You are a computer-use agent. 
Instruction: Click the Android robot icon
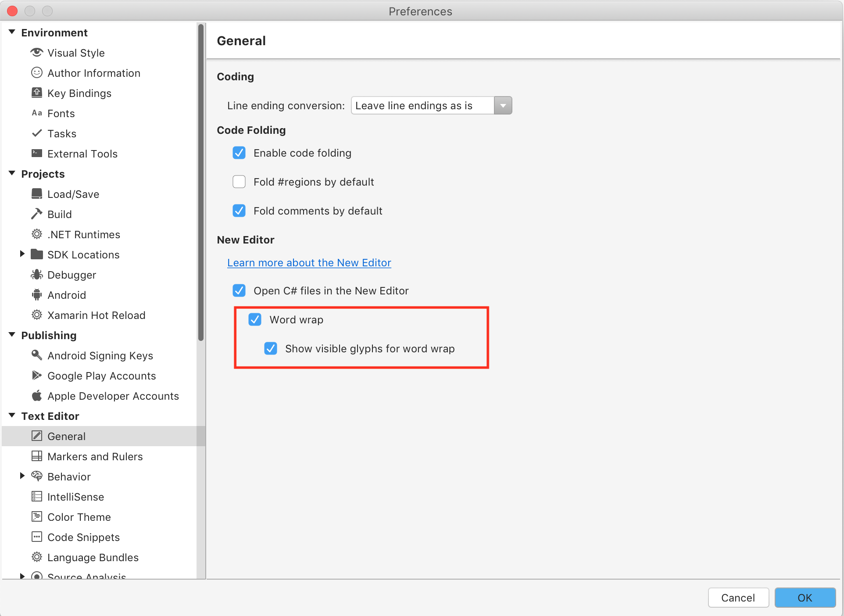37,295
